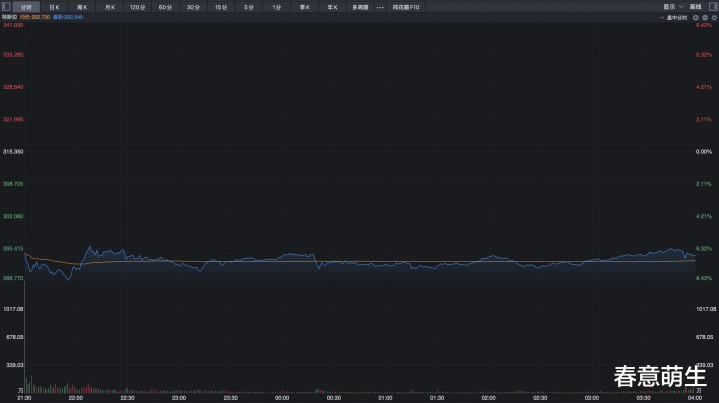Screen dimensions: 719x403
Task: Click the 22:00 time axis label
Action: coord(76,398)
